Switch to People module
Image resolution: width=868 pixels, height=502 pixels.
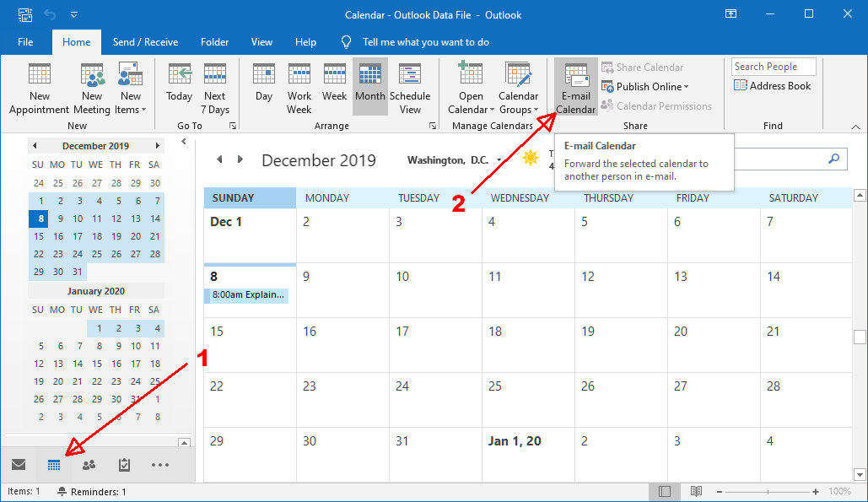tap(89, 465)
